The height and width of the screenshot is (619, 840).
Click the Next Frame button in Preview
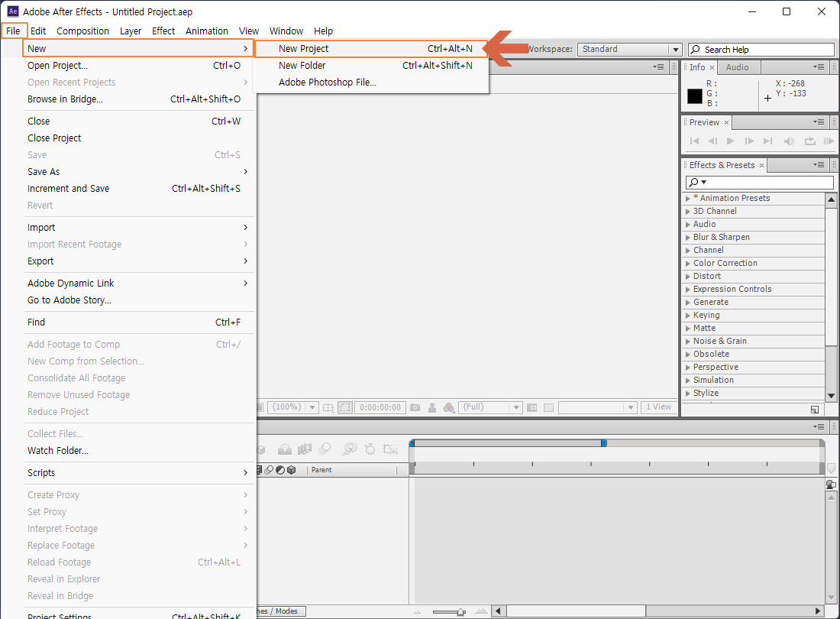(x=749, y=141)
